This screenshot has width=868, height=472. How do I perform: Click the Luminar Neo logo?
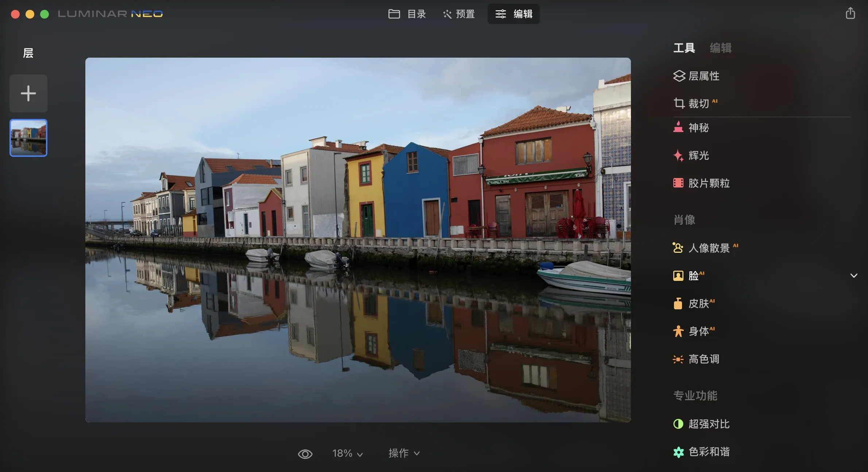click(110, 14)
